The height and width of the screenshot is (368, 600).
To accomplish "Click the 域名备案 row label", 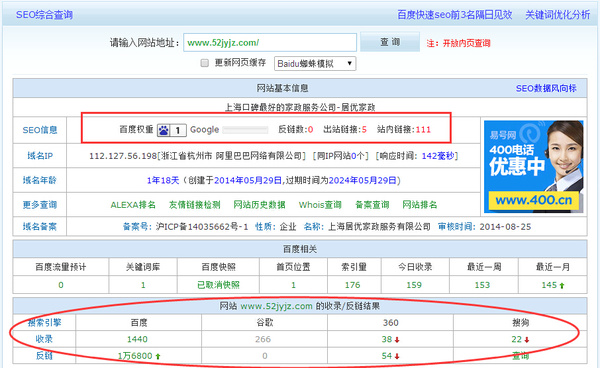I will pyautogui.click(x=40, y=227).
